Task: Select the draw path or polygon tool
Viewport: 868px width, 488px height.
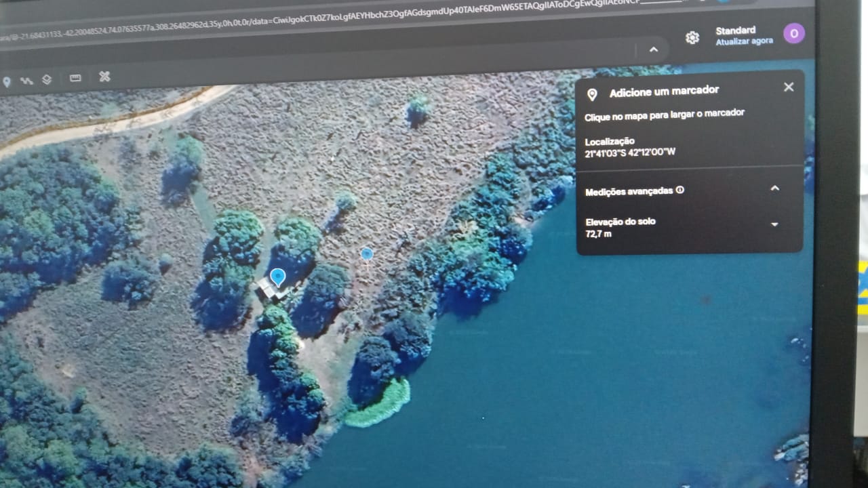Action: (x=26, y=81)
